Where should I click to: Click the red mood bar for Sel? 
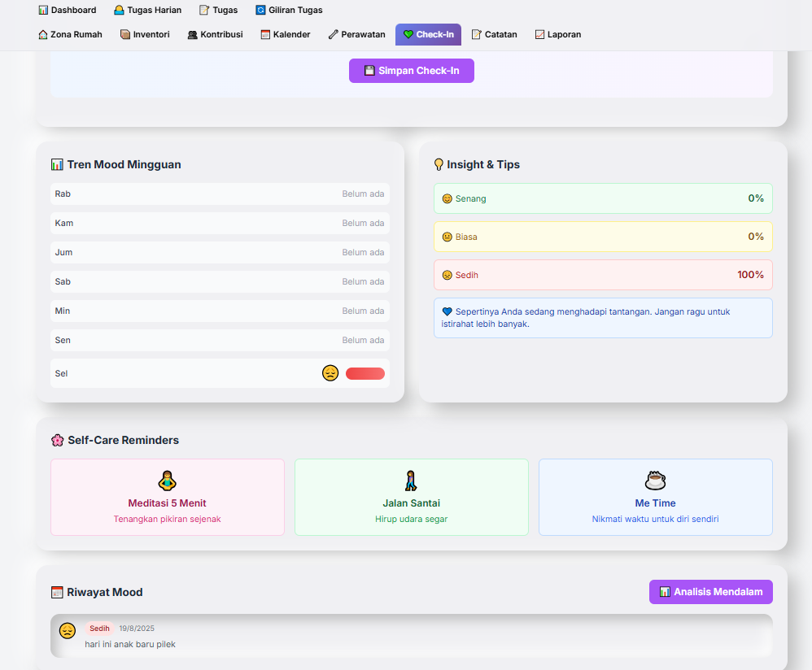pyautogui.click(x=365, y=373)
